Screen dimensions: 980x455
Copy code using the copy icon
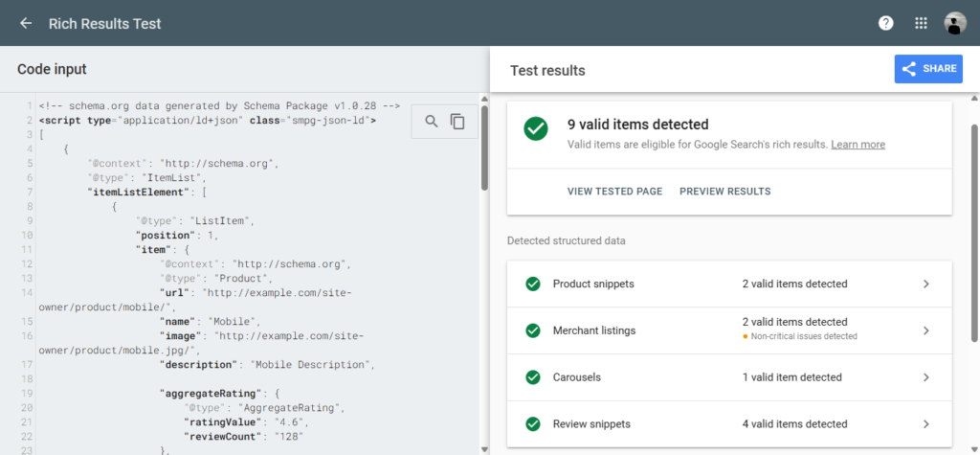coord(458,122)
